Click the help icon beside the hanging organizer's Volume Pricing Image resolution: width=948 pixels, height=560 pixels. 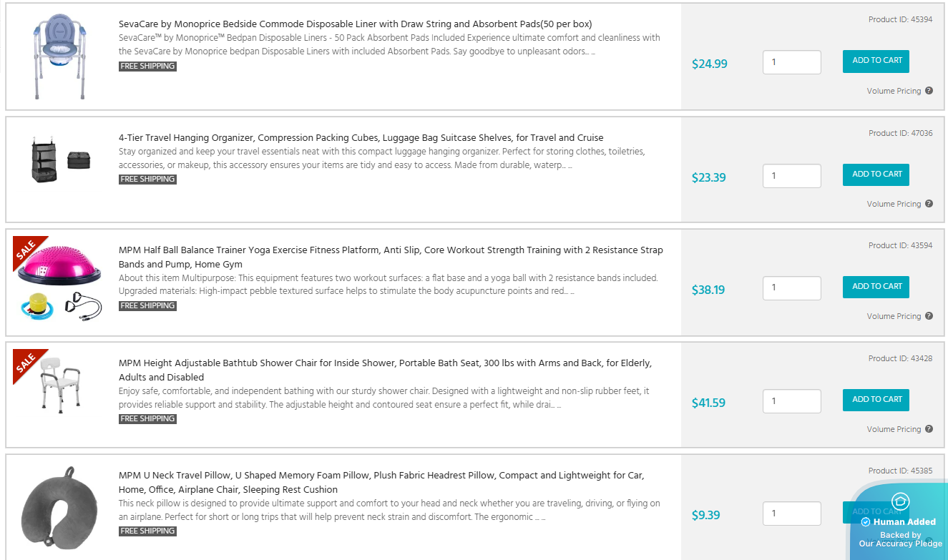coord(929,204)
